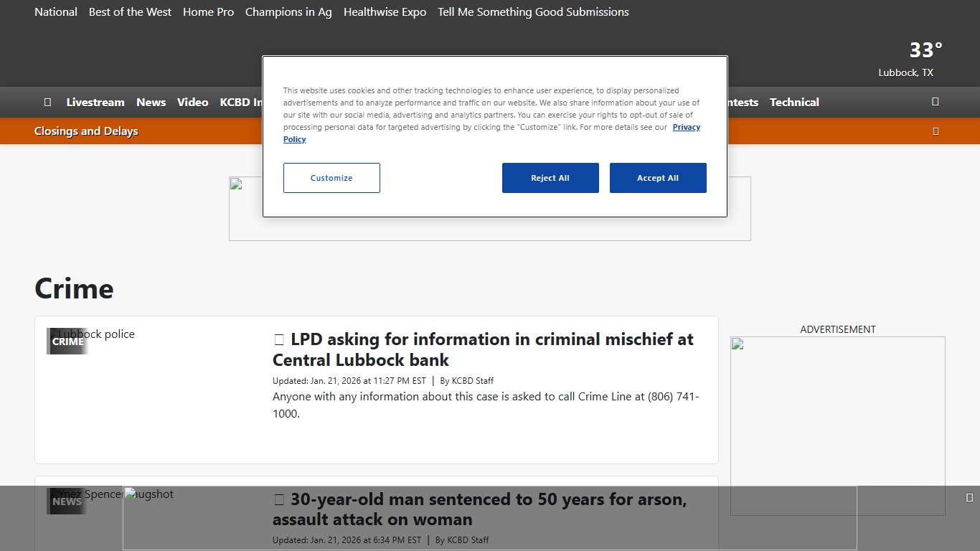The width and height of the screenshot is (980, 551).
Task: Open the Healthwise Expo link
Action: point(385,12)
